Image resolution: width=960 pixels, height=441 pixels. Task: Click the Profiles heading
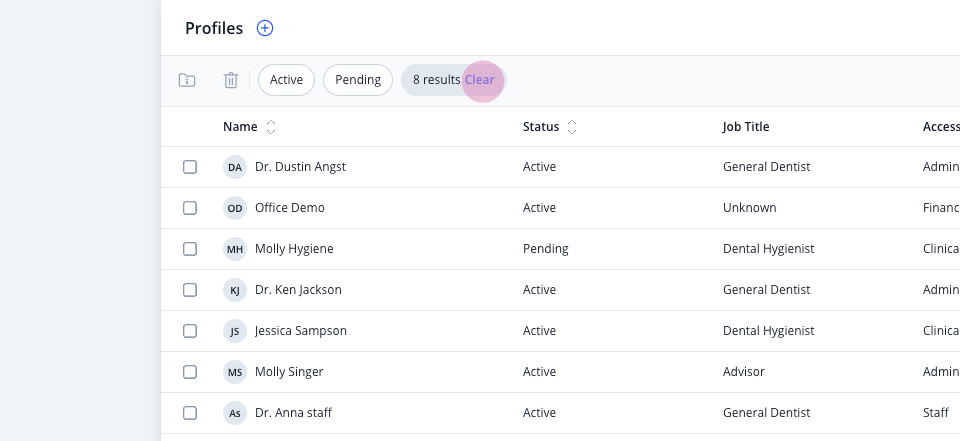click(x=214, y=28)
